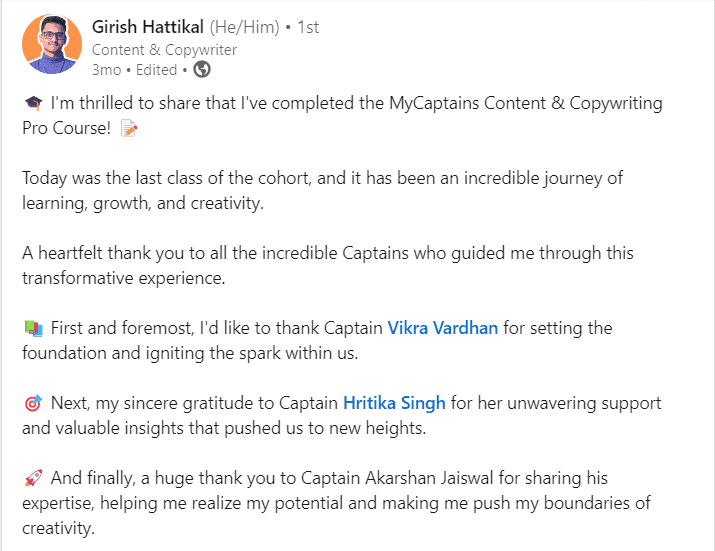Image resolution: width=715 pixels, height=551 pixels.
Task: Click the books emoji before First and foremost
Action: 33,328
